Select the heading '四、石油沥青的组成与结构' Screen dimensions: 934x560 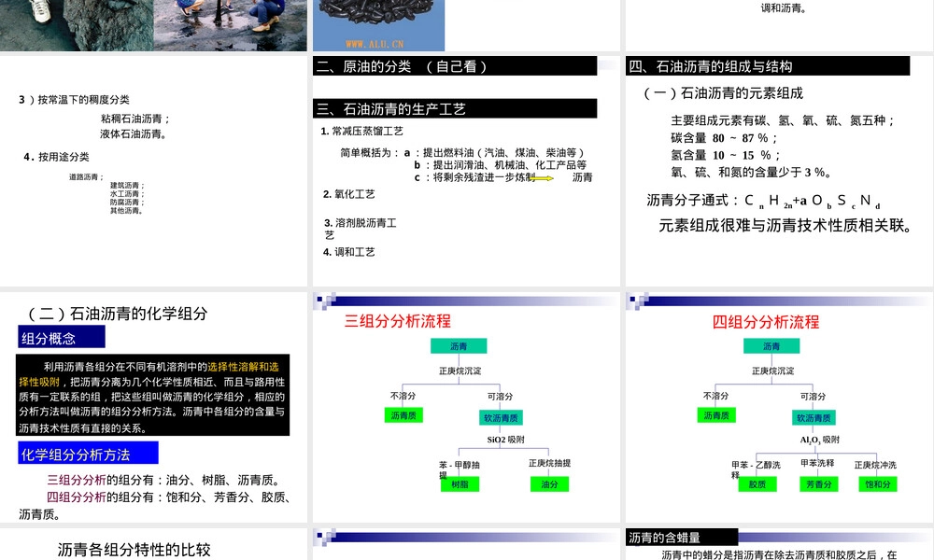767,66
